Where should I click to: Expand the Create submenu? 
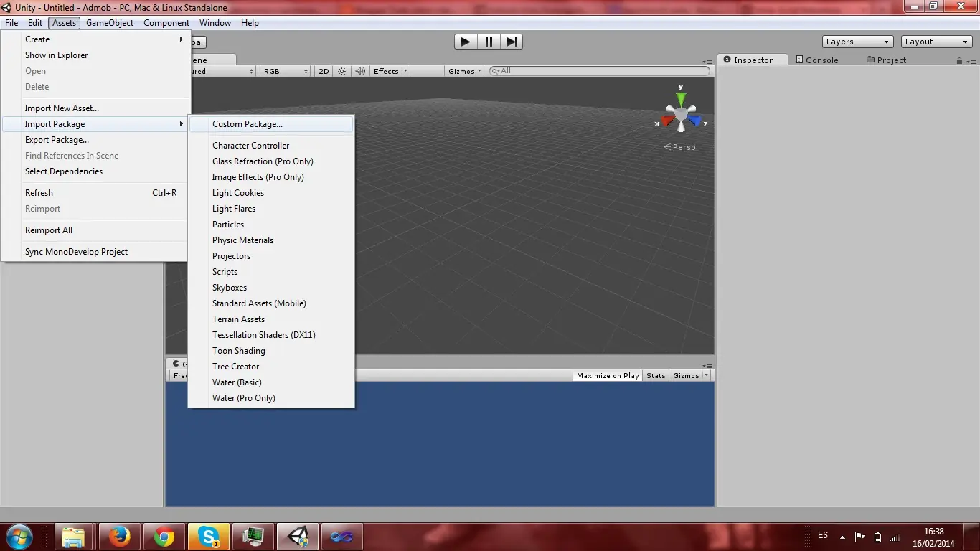point(96,39)
